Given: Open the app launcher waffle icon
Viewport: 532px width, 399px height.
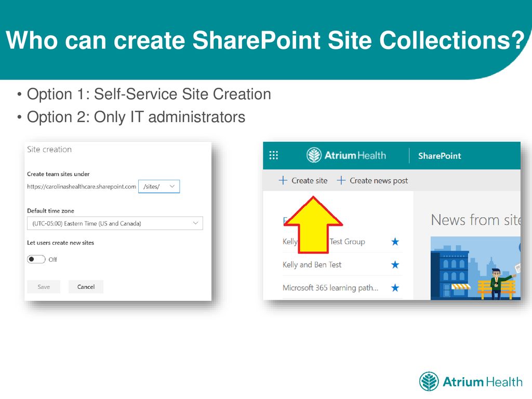Looking at the screenshot, I should click(x=273, y=155).
